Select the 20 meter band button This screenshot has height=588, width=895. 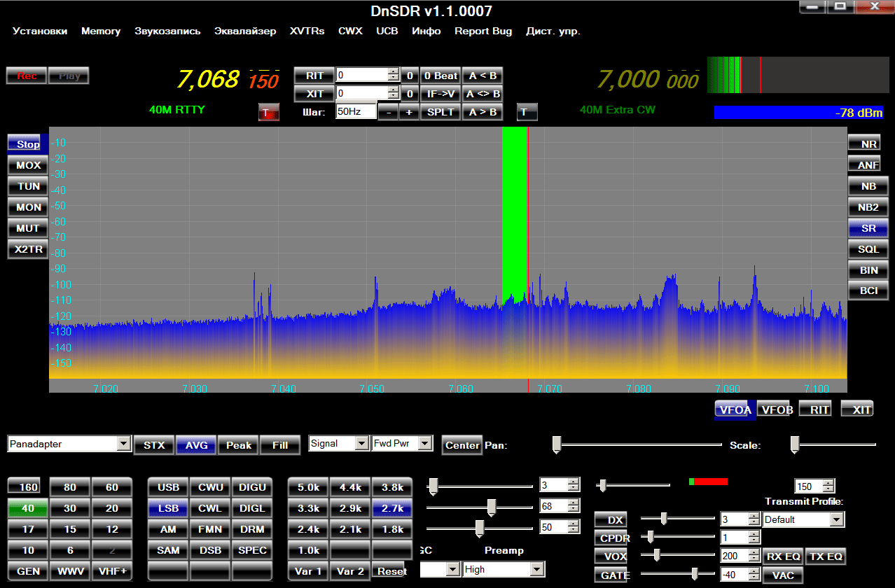coord(112,508)
